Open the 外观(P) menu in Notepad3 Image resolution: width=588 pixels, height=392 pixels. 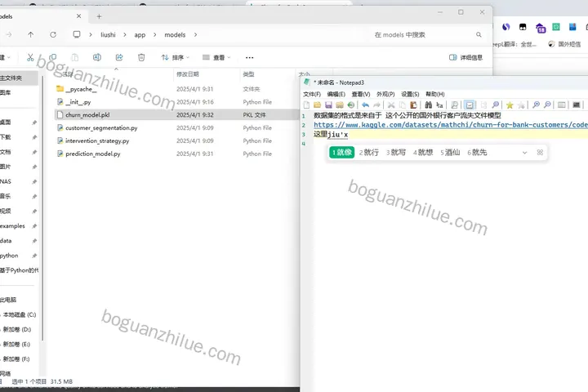click(x=385, y=94)
